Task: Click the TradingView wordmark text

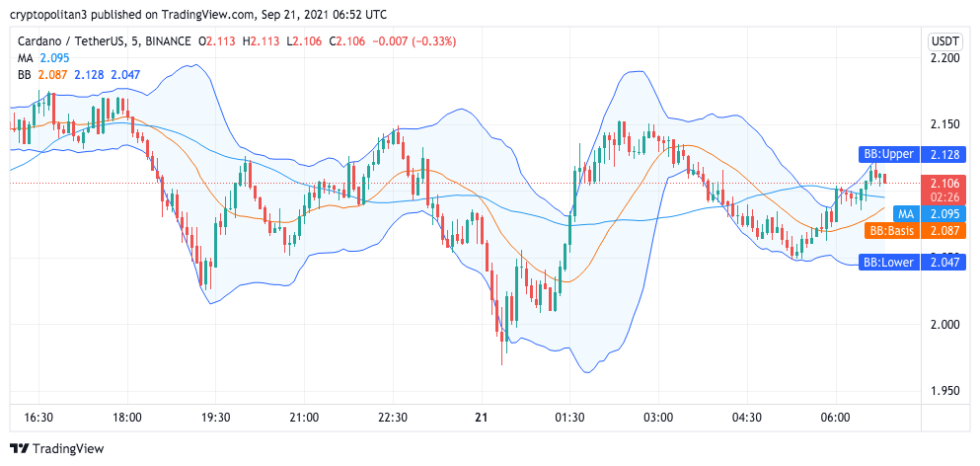Action: [x=67, y=448]
